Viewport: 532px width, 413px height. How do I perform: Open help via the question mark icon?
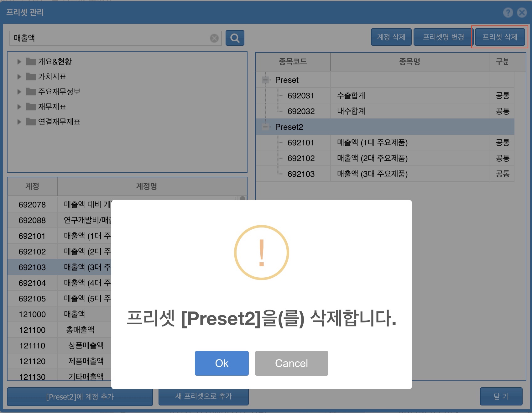(x=508, y=13)
